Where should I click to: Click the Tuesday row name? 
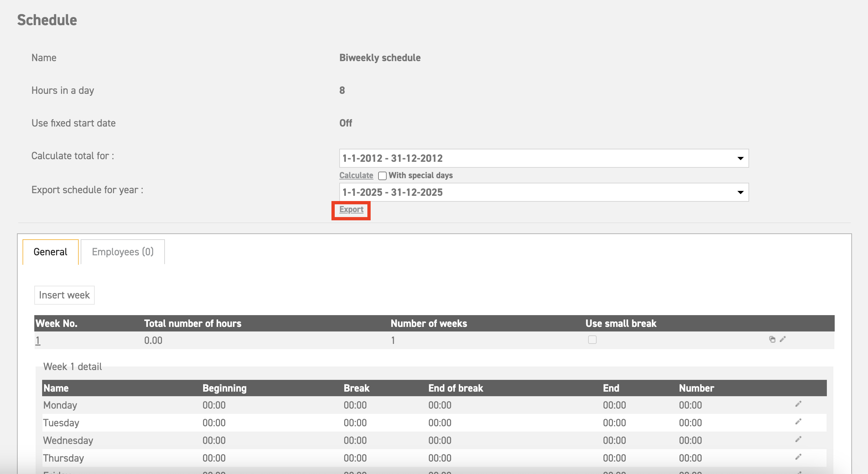click(61, 423)
